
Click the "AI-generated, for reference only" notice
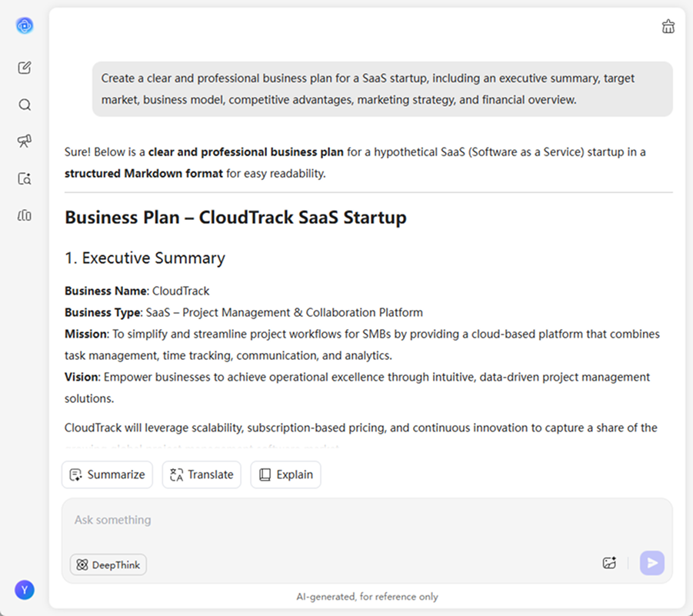[x=367, y=597]
